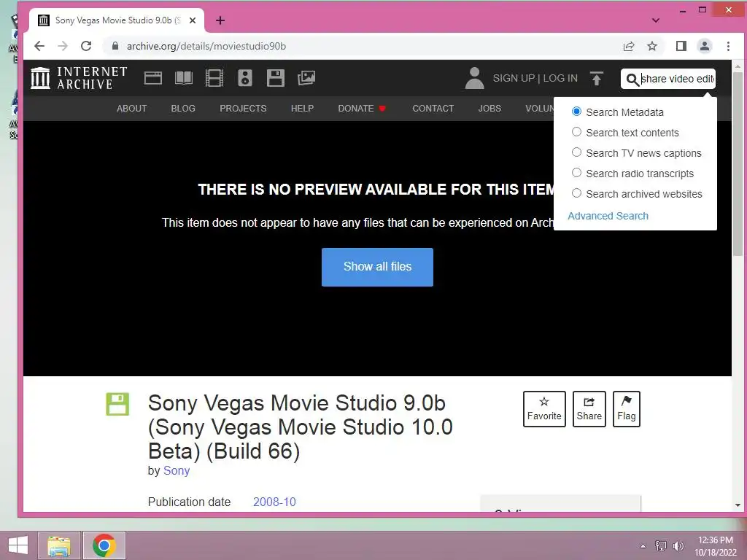Viewport: 747px width, 560px height.
Task: Click network icon in system tray
Action: (661, 546)
